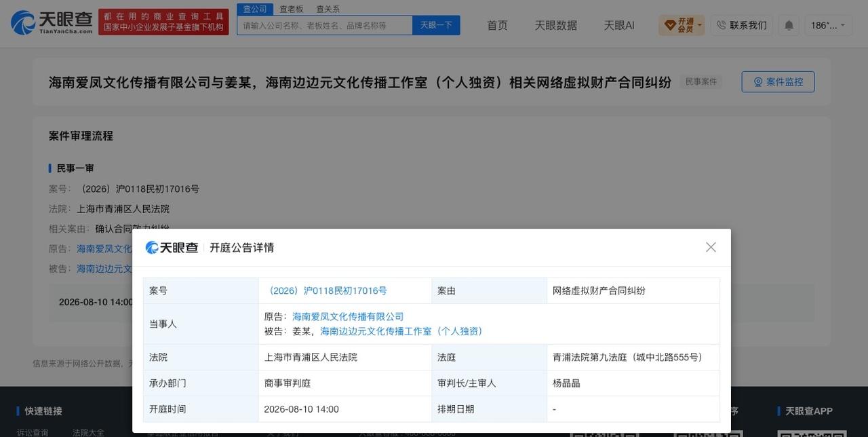Click the TianYanCha logo in header
This screenshot has width=868, height=437.
point(52,22)
